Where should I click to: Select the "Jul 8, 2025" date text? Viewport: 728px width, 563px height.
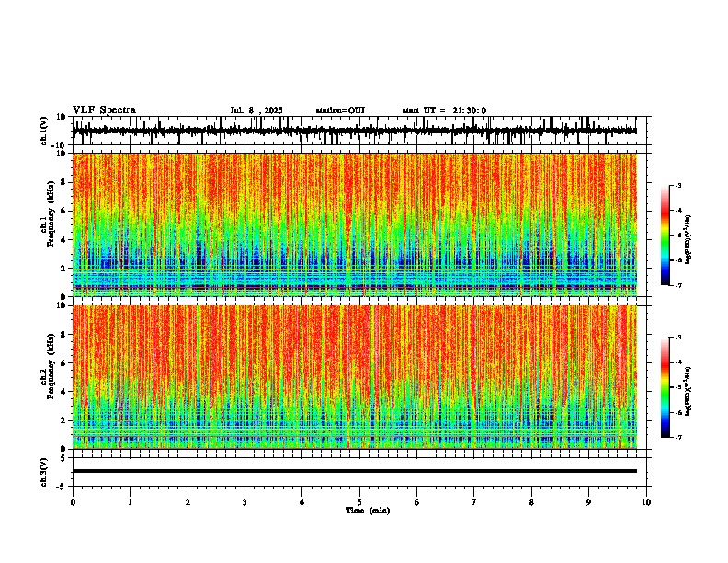click(x=256, y=110)
